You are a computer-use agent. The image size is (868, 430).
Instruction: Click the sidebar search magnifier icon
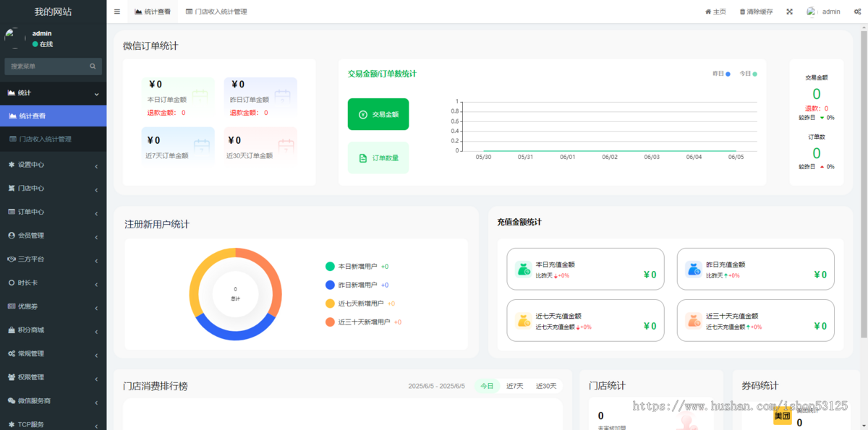pos(93,66)
